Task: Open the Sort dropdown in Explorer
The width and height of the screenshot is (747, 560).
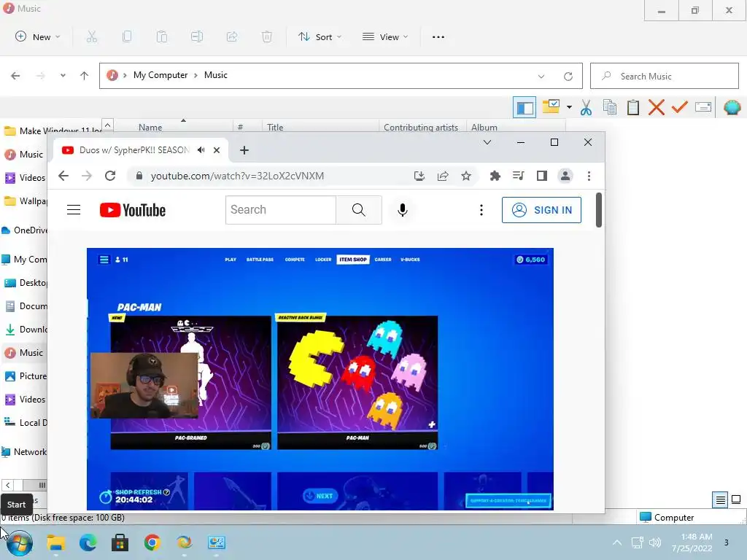Action: click(x=320, y=36)
